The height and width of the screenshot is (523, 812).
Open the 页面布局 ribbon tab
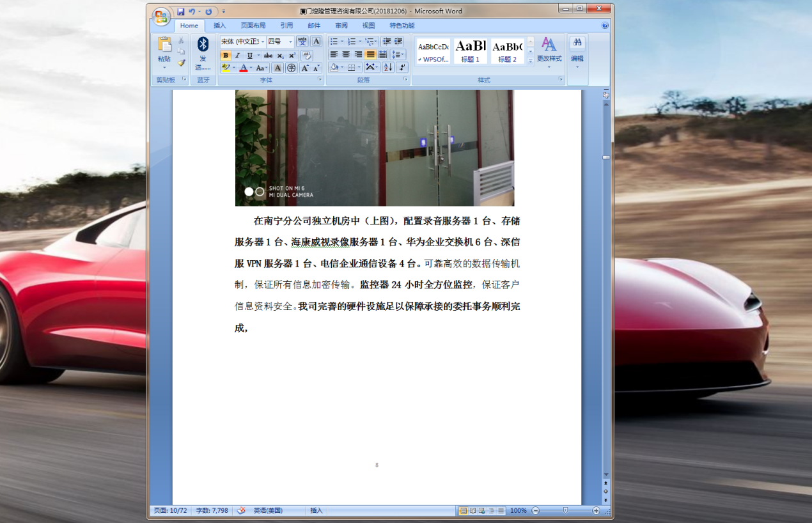pos(253,26)
